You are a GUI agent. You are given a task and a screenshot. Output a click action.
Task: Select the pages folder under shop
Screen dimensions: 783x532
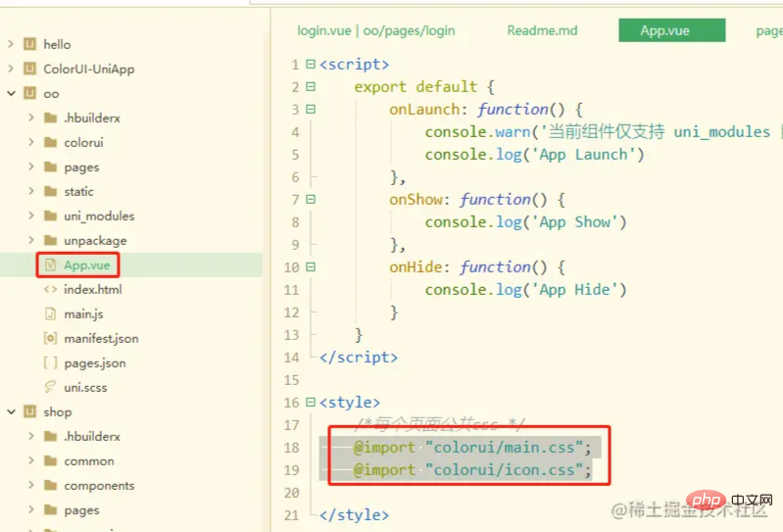(x=81, y=510)
